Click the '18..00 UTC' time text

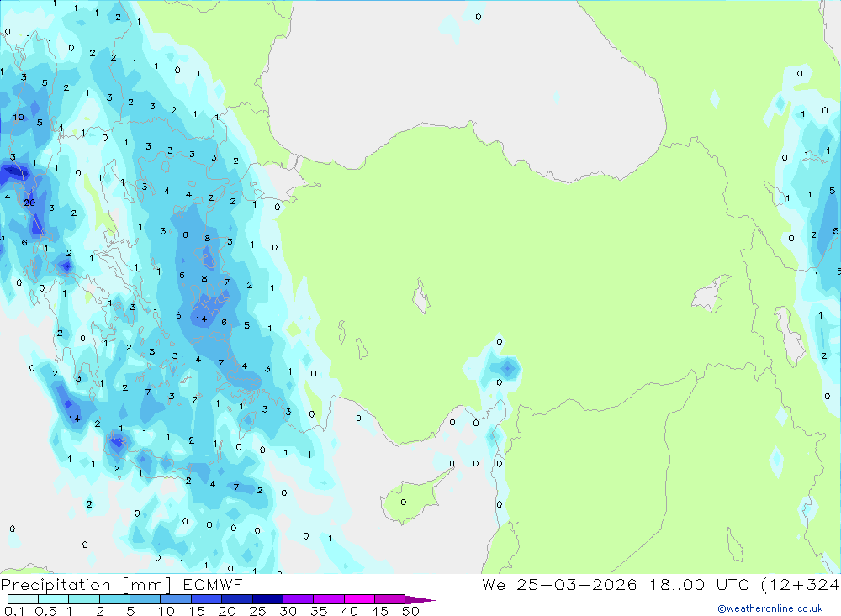click(699, 584)
